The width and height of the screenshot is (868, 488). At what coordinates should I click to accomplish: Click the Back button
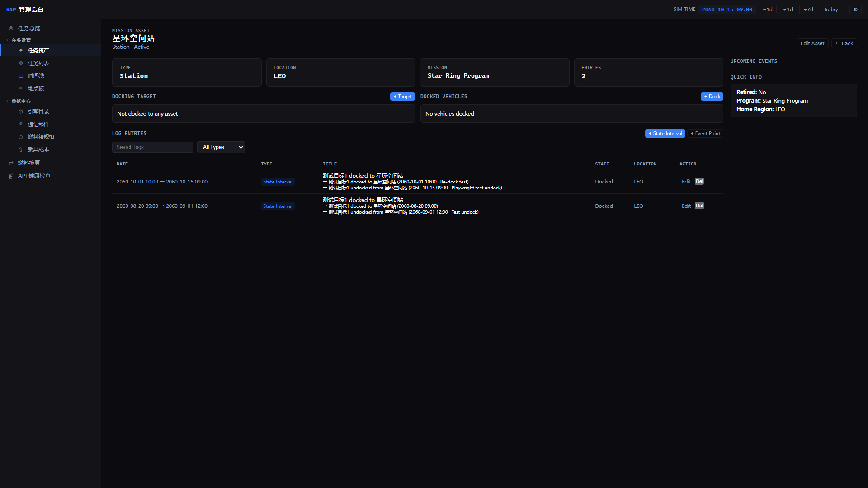click(x=844, y=43)
